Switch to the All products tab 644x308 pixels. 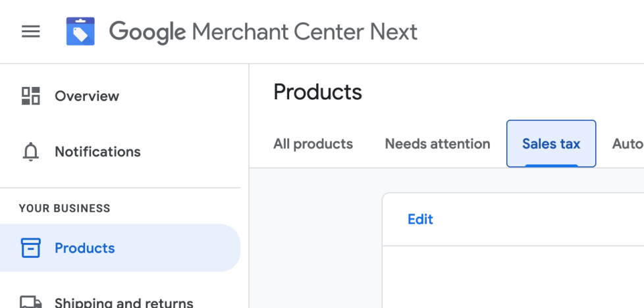point(313,143)
